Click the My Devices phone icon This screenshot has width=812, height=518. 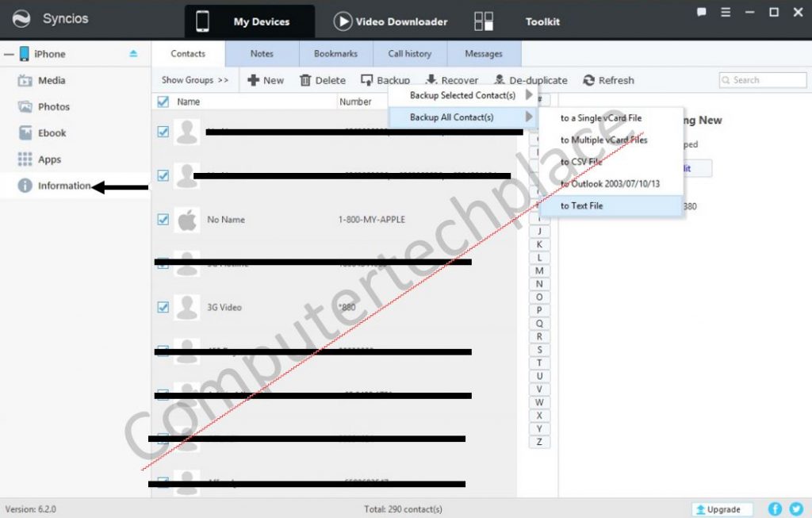pos(202,21)
